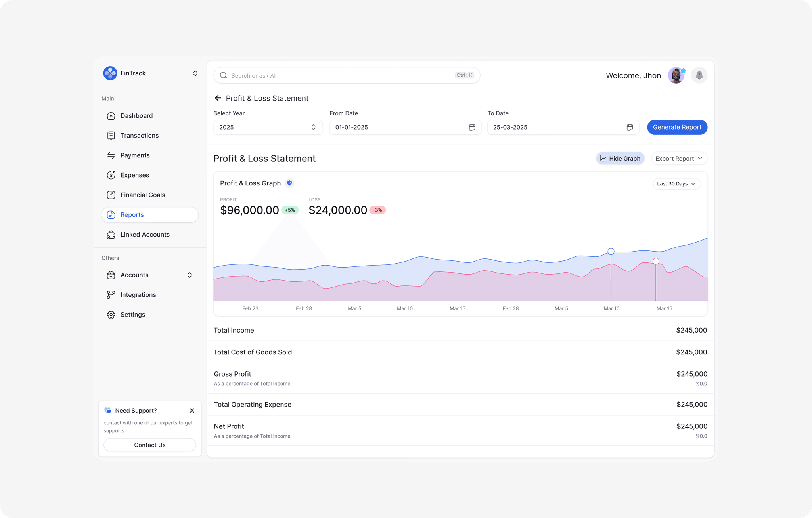Select the Transactions sidebar icon
Viewport: 812px width, 518px height.
coord(111,135)
